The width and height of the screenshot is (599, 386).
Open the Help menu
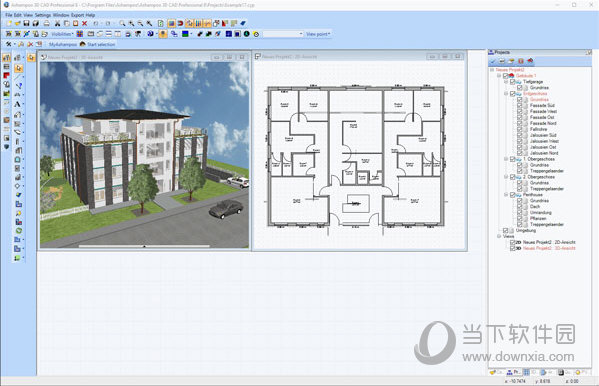pos(90,15)
